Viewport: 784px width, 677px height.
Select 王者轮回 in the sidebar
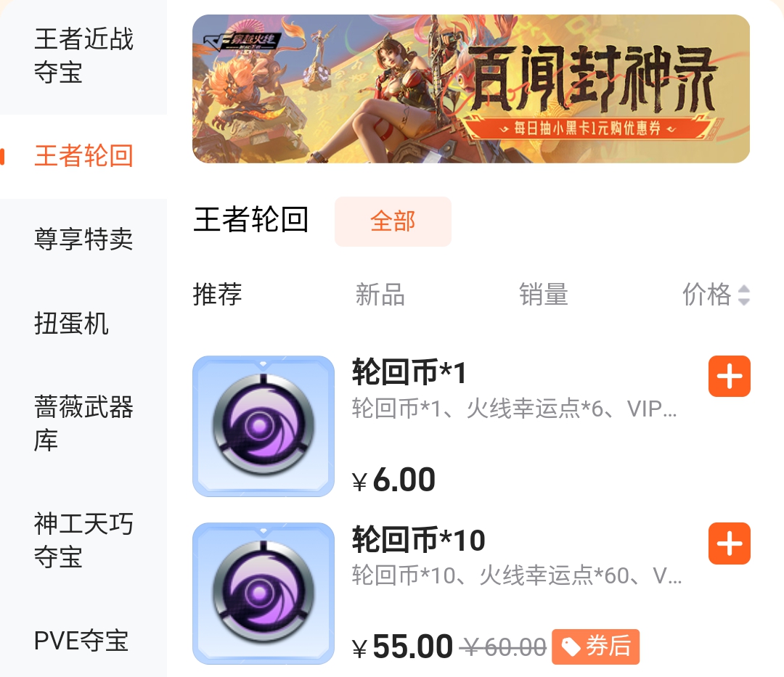[x=83, y=156]
